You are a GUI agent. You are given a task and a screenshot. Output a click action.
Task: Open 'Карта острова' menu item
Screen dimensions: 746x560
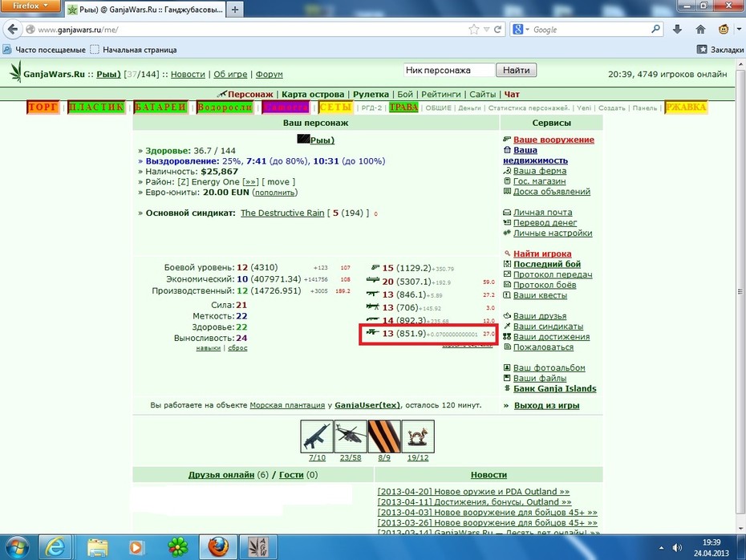(x=313, y=94)
